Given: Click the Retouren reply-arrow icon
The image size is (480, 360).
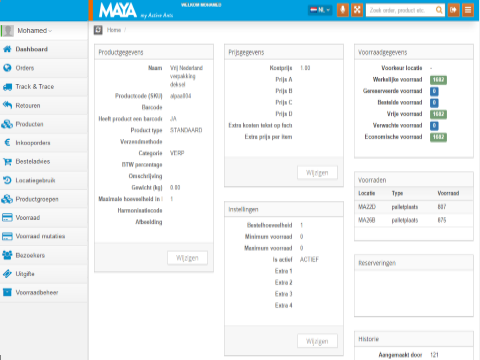Looking at the screenshot, I should (x=7, y=105).
